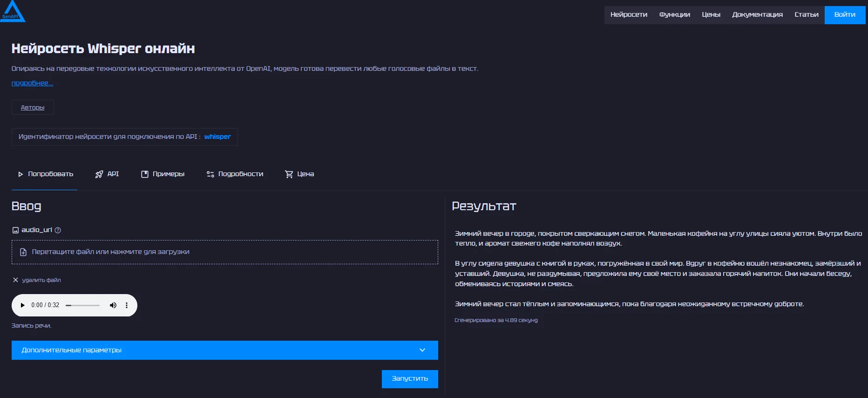The width and height of the screenshot is (868, 398).
Task: Click the audio time display 0:00 / 0:32
Action: [x=45, y=305]
